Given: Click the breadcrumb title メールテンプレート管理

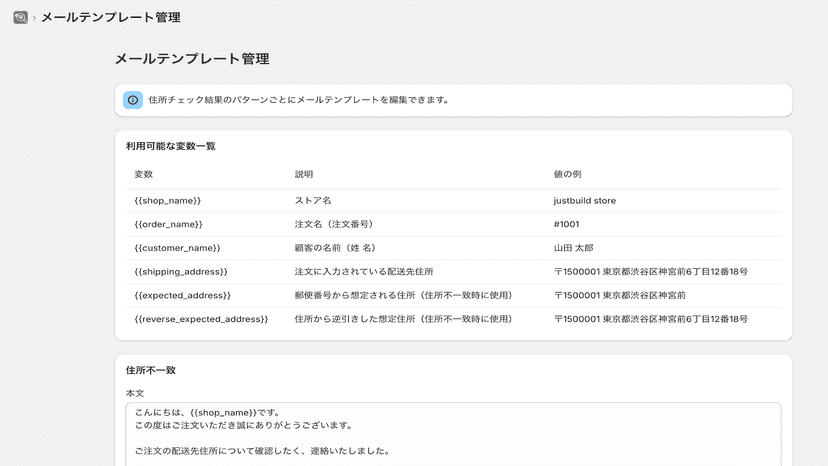Looking at the screenshot, I should pos(111,17).
